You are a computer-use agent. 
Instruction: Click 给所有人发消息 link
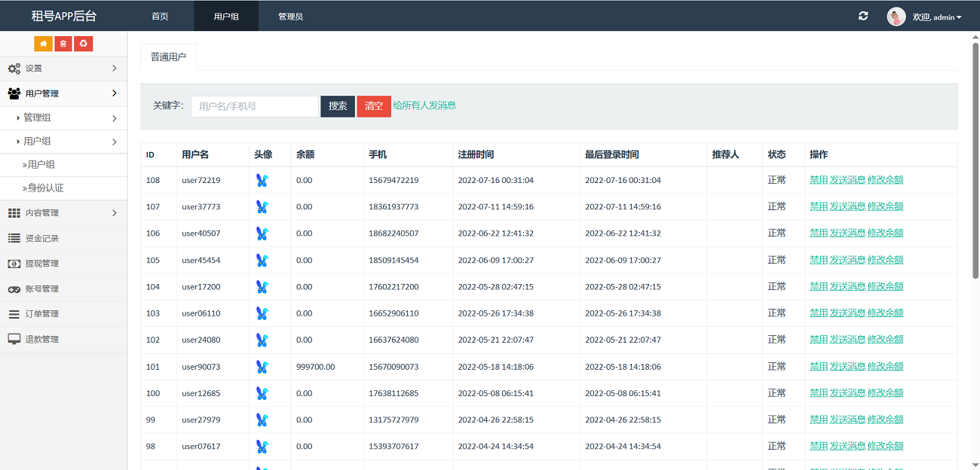point(423,105)
